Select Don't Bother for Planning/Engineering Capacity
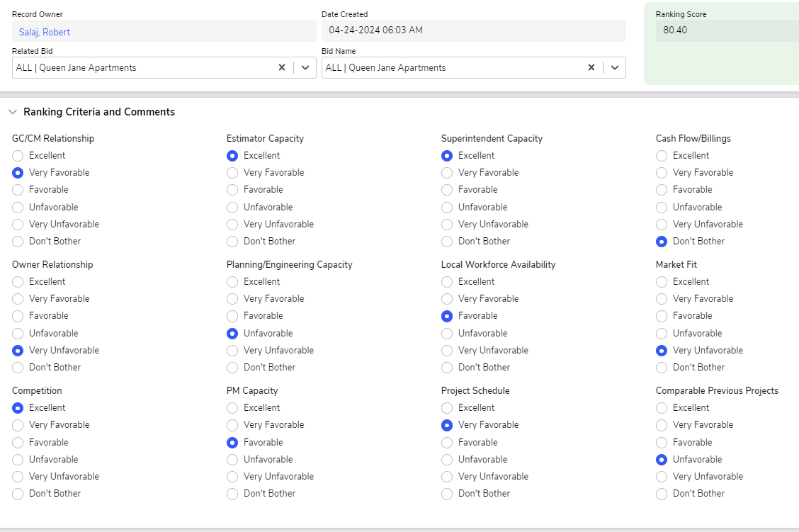799x532 pixels. click(x=232, y=368)
